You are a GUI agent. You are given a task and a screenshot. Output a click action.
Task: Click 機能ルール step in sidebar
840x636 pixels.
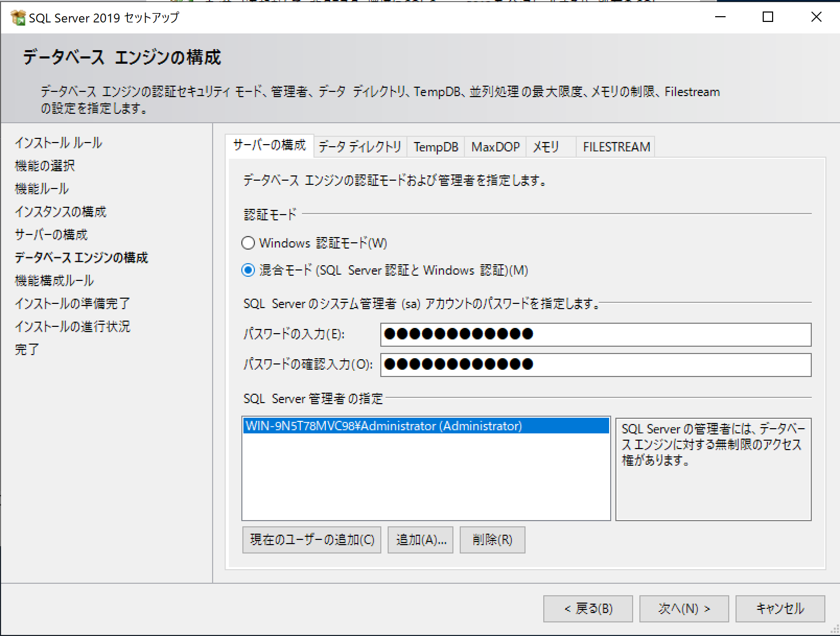point(42,189)
